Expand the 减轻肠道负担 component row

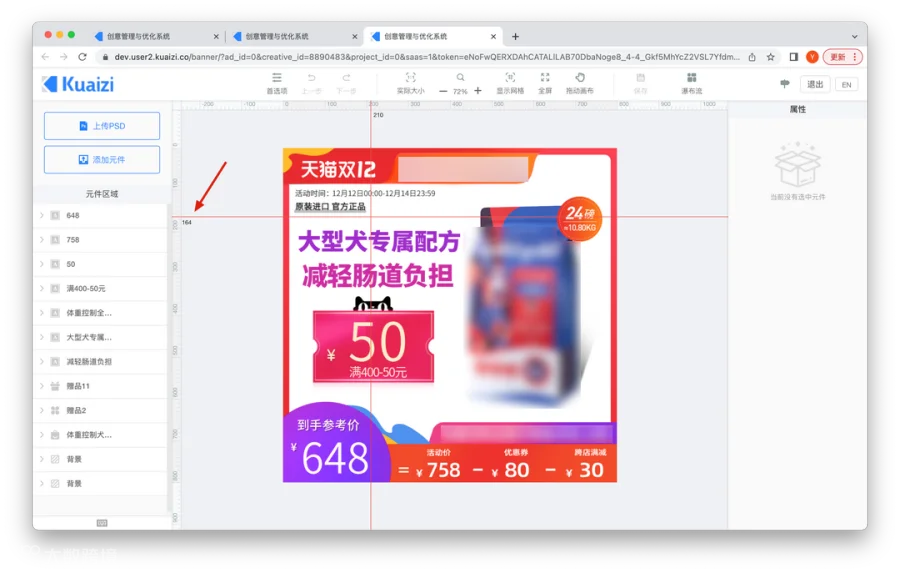pos(42,362)
